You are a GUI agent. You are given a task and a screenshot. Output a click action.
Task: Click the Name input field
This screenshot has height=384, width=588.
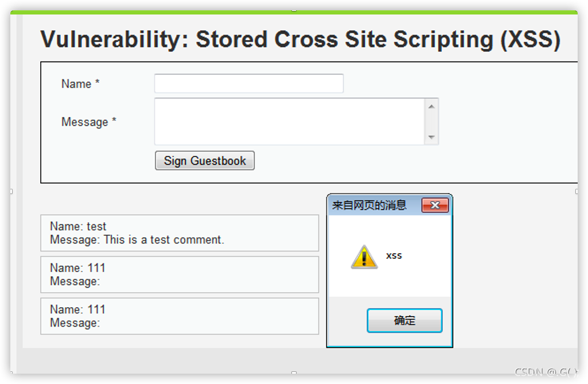249,83
